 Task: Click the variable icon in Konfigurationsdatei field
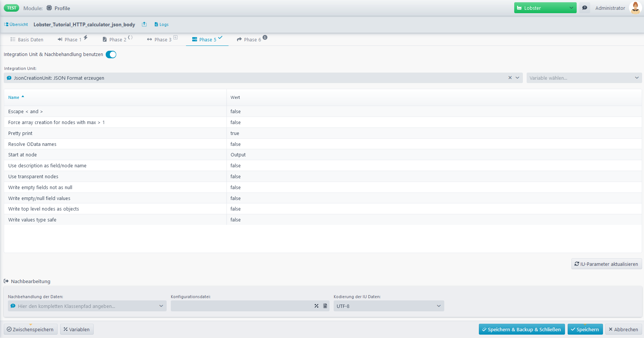(316, 306)
